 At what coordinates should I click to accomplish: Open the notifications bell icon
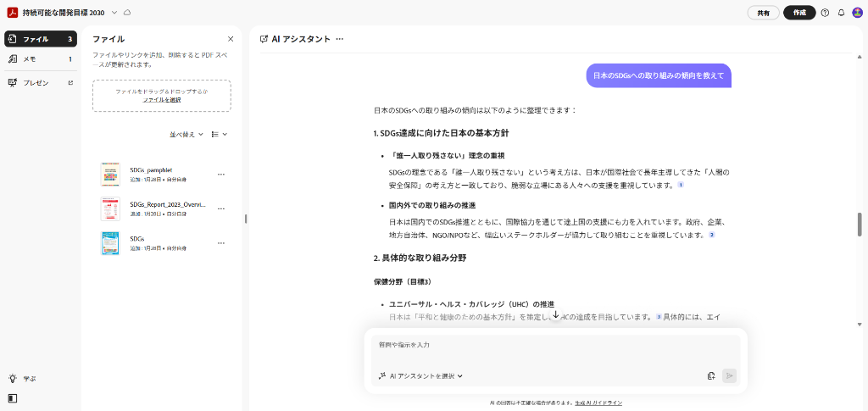[x=841, y=13]
